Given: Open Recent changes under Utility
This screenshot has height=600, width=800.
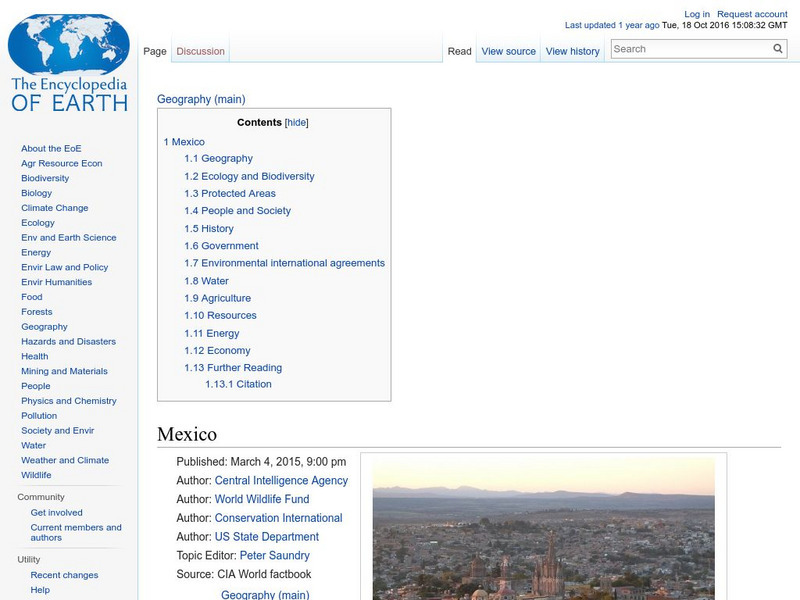Looking at the screenshot, I should point(64,575).
